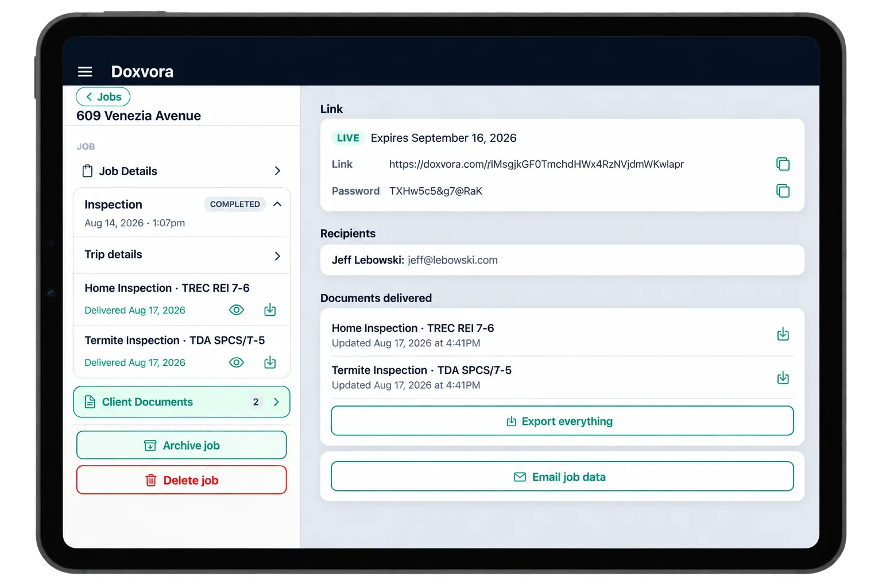Click the Client Documents page icon
The height and width of the screenshot is (588, 882).
pos(90,402)
